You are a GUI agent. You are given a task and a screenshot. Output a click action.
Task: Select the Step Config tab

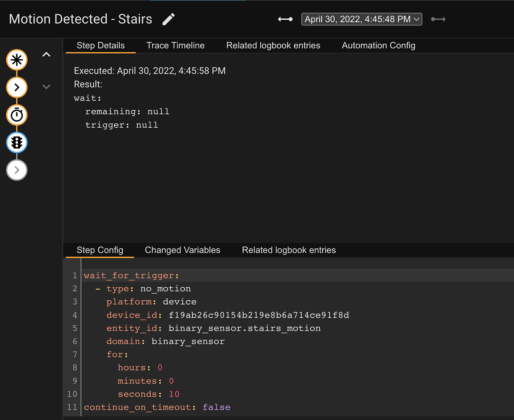click(100, 250)
